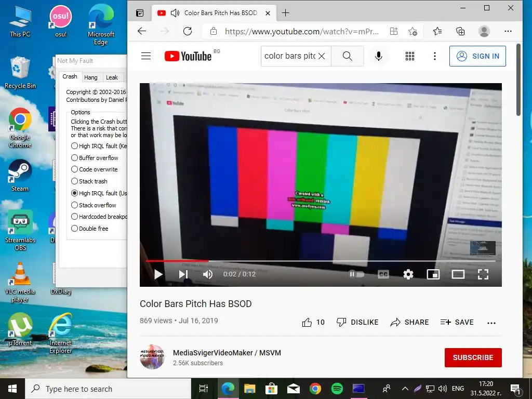Click SHARE under the video

[409, 322]
